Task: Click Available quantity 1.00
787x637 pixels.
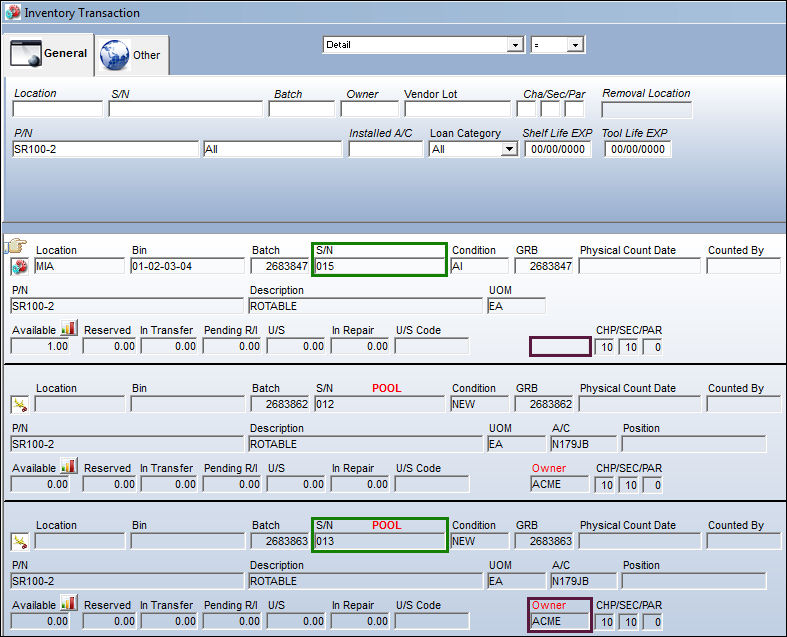Action: (40, 346)
